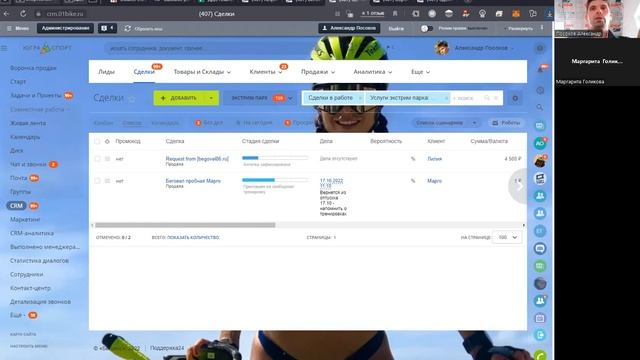
Task: Click the horizontal table scrollbar
Action: point(185,225)
